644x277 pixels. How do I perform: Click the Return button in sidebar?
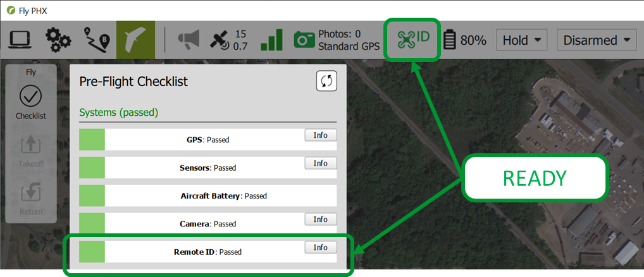[31, 199]
